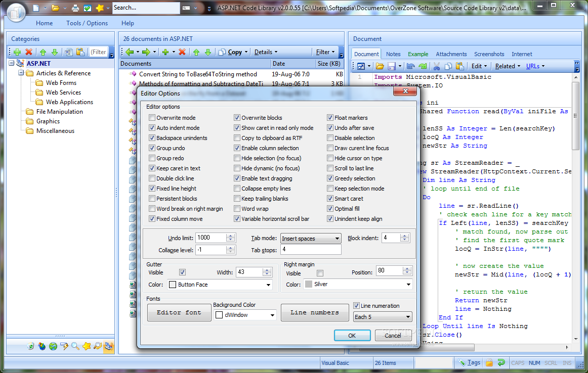The height and width of the screenshot is (373, 588).
Task: Click Tags in the status bar
Action: coord(469,362)
